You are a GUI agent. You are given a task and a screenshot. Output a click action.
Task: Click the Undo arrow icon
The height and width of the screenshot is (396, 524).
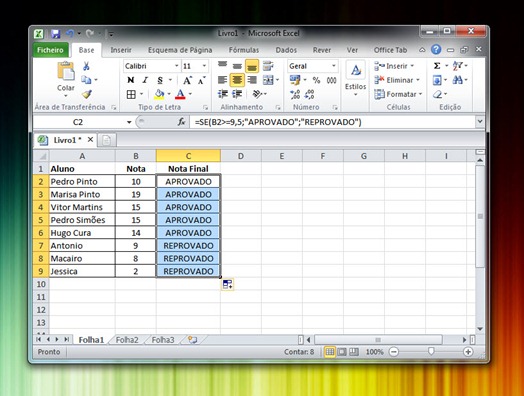70,33
